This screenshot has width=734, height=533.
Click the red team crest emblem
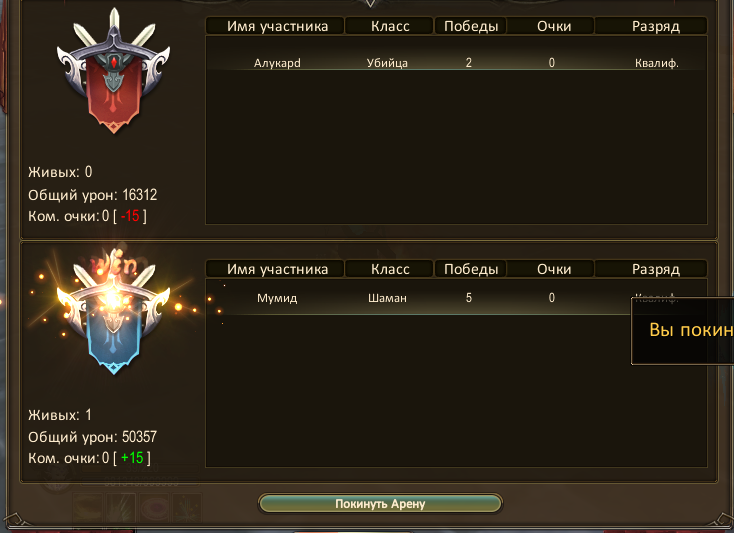click(x=113, y=71)
